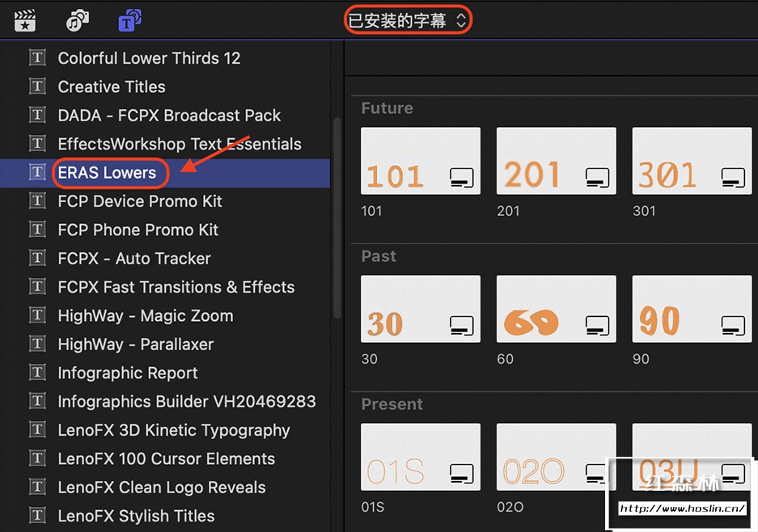Select Colorful Lower Thirds 12 category
Screen dimensions: 758x532
coord(149,58)
